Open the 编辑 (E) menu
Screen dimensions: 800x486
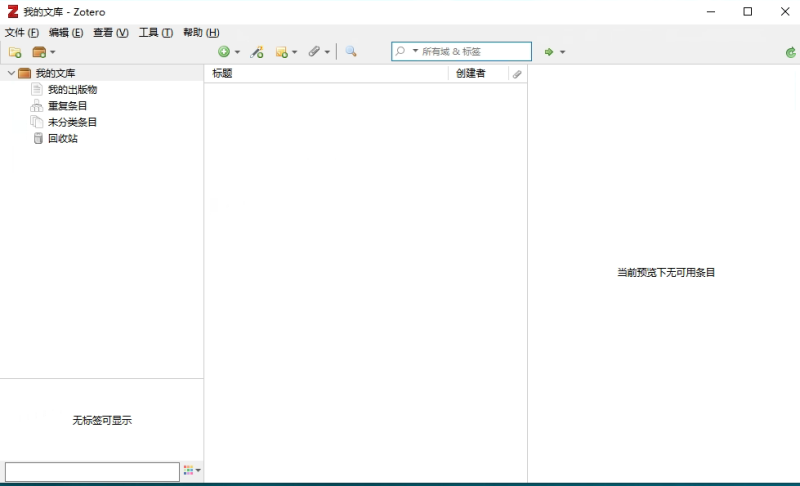tap(66, 33)
